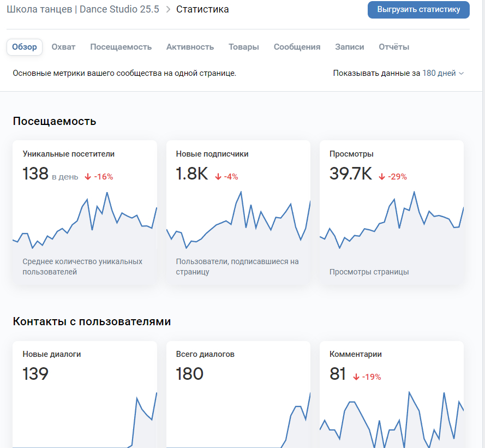Click the Выгрузить статистику button

click(418, 9)
